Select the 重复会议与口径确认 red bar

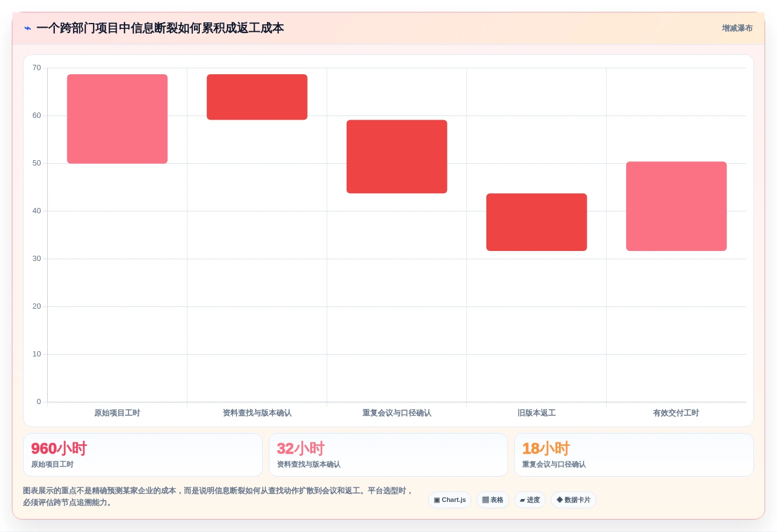(x=397, y=157)
